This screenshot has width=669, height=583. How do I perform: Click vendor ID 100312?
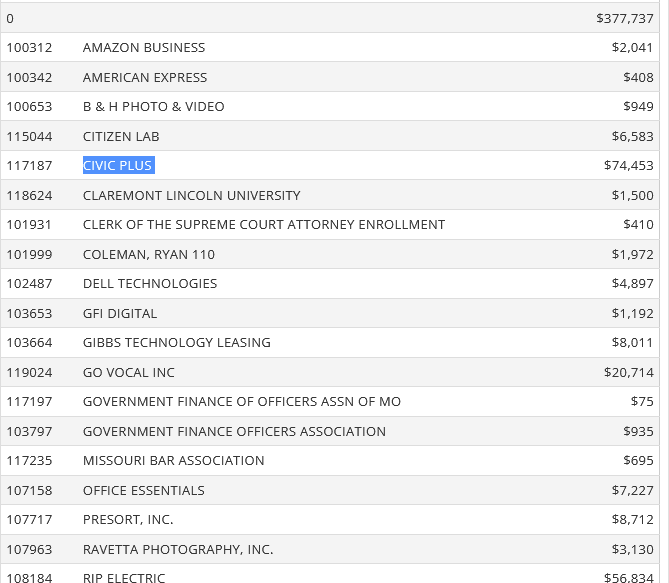coord(29,47)
